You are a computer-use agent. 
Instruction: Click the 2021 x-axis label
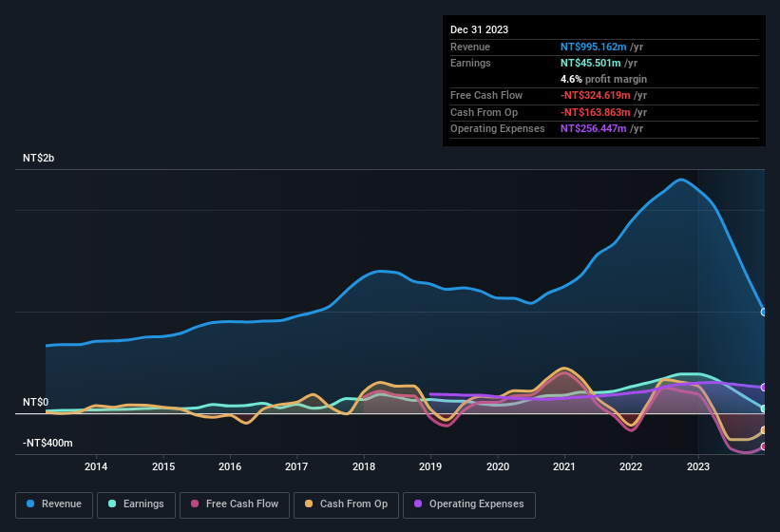coord(564,466)
